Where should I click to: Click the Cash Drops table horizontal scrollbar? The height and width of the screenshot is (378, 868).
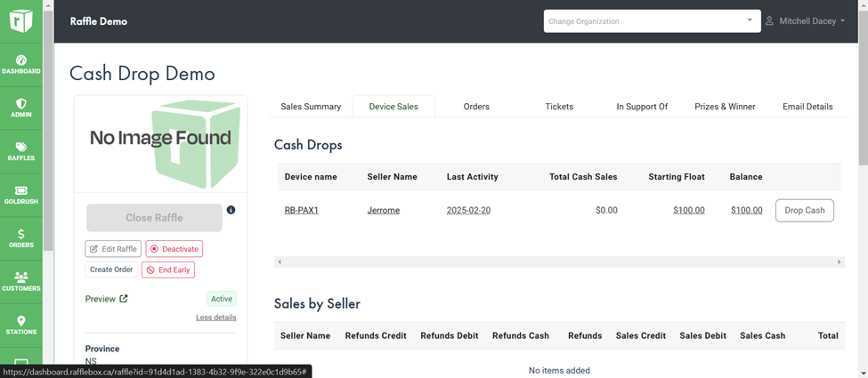pyautogui.click(x=559, y=261)
